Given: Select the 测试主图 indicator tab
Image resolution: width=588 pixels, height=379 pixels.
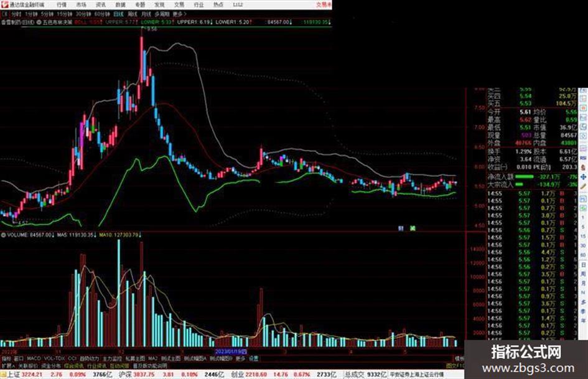Looking at the screenshot, I should tap(171, 358).
